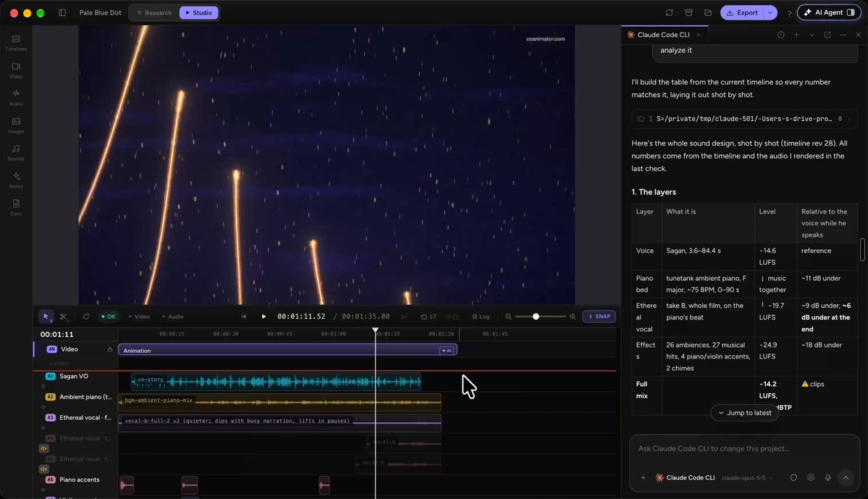868x499 pixels.
Task: Mute the Ethereal vocal A3 track
Action: coord(43,427)
